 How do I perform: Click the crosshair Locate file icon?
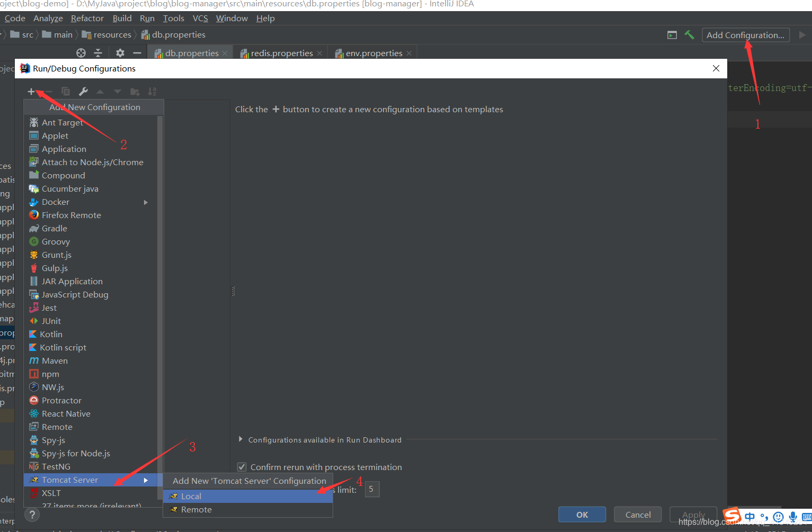[81, 53]
